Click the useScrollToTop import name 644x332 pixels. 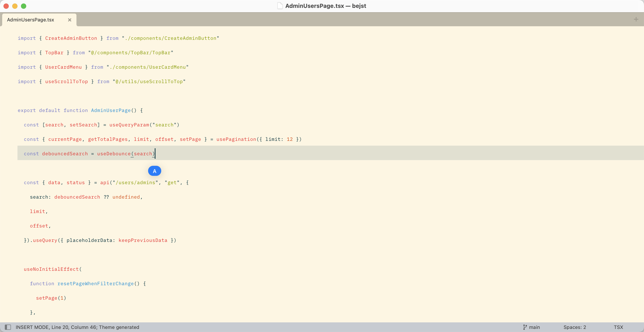click(66, 81)
